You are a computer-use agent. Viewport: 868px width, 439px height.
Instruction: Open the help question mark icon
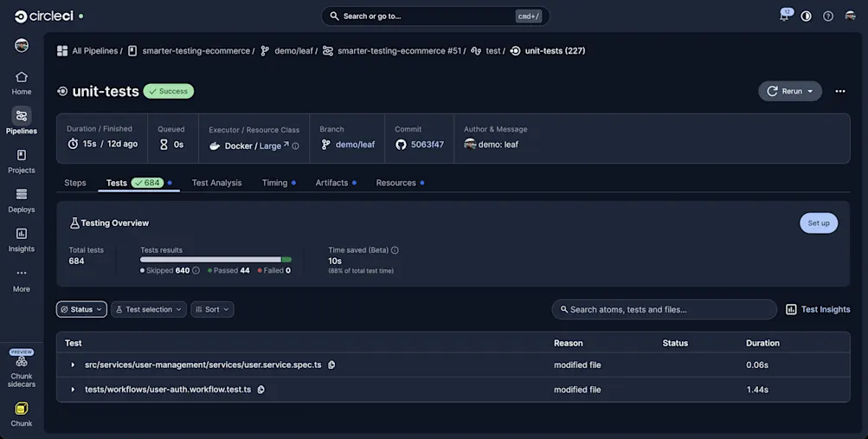pos(828,16)
